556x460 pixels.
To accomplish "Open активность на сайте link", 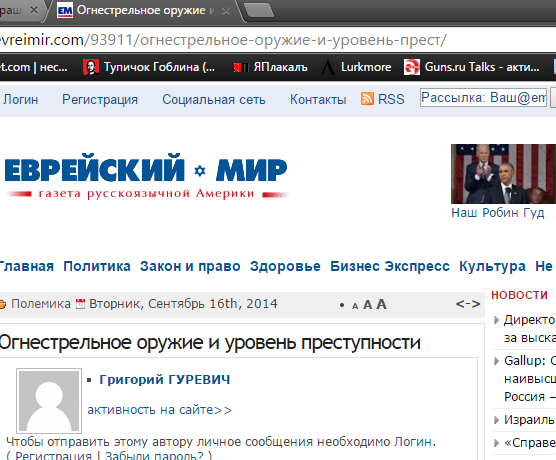I will point(160,410).
